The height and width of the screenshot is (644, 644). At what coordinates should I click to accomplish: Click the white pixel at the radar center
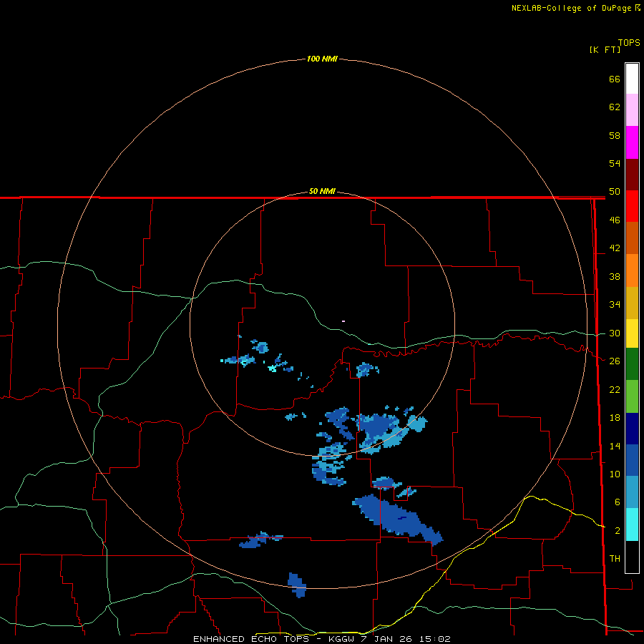(x=343, y=321)
